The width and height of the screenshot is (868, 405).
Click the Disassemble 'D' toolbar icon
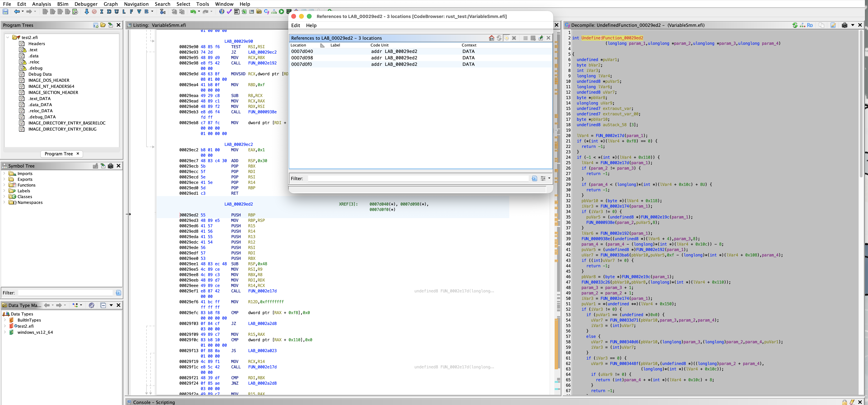(109, 12)
